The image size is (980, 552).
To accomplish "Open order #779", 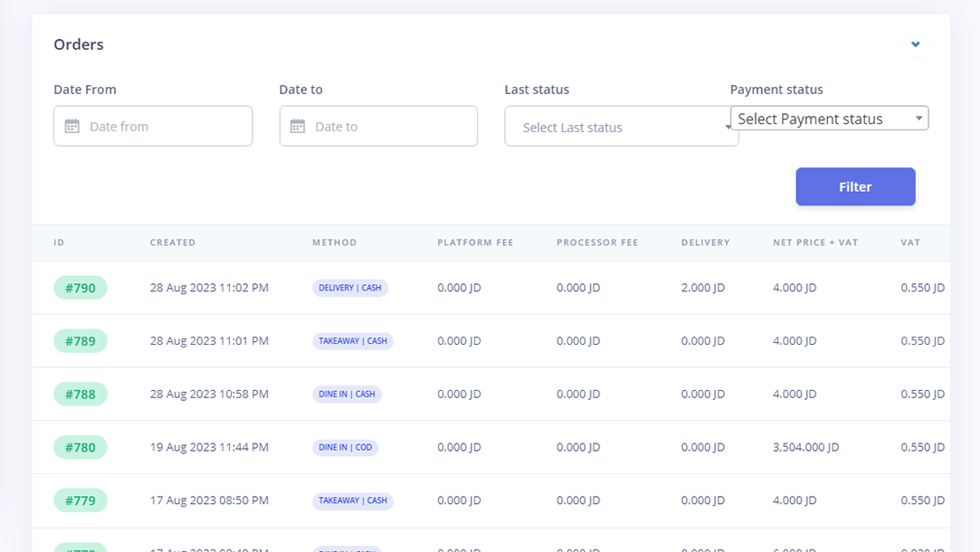I will click(x=81, y=500).
